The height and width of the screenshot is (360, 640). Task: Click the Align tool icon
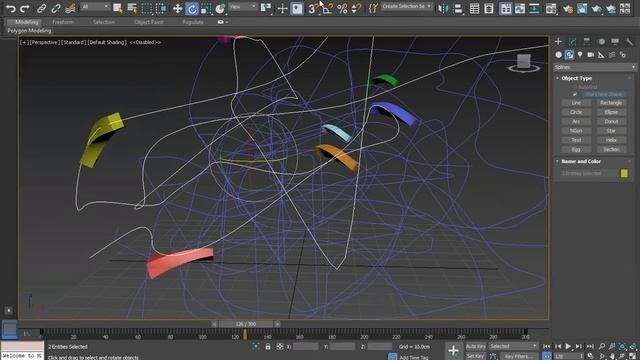[x=458, y=8]
